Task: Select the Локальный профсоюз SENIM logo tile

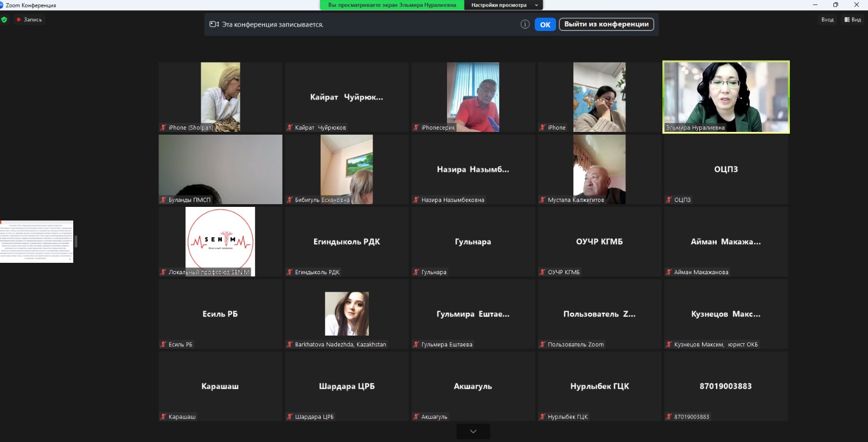Action: tap(220, 241)
